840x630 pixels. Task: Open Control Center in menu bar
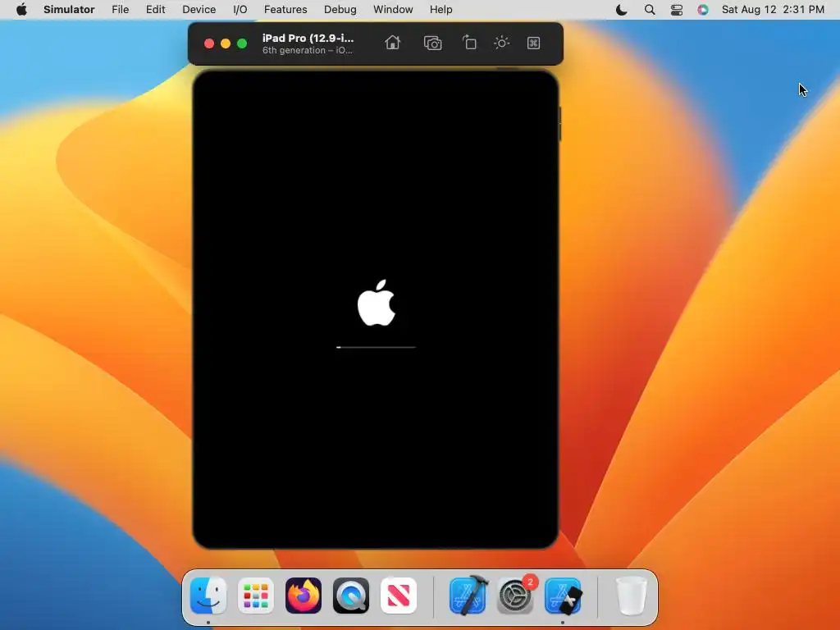(677, 10)
